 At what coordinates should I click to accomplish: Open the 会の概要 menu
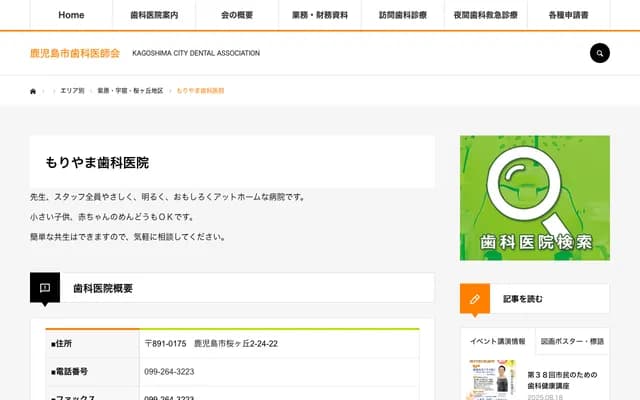237,15
